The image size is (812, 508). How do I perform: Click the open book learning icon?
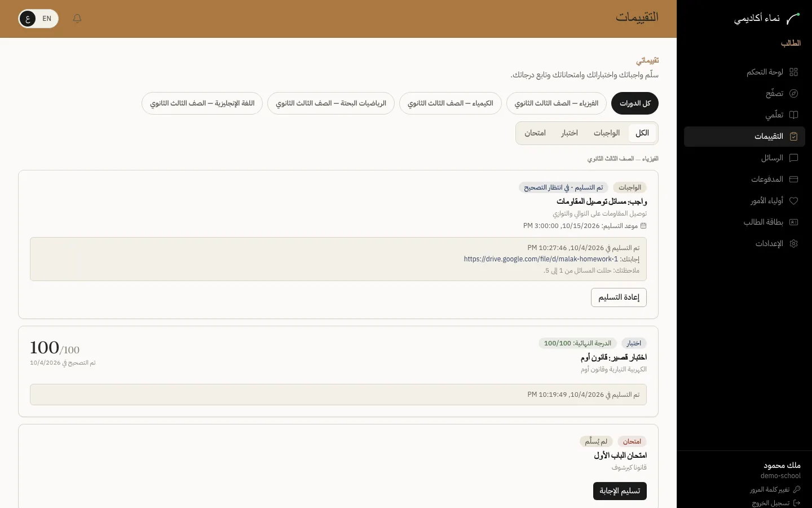tap(794, 115)
